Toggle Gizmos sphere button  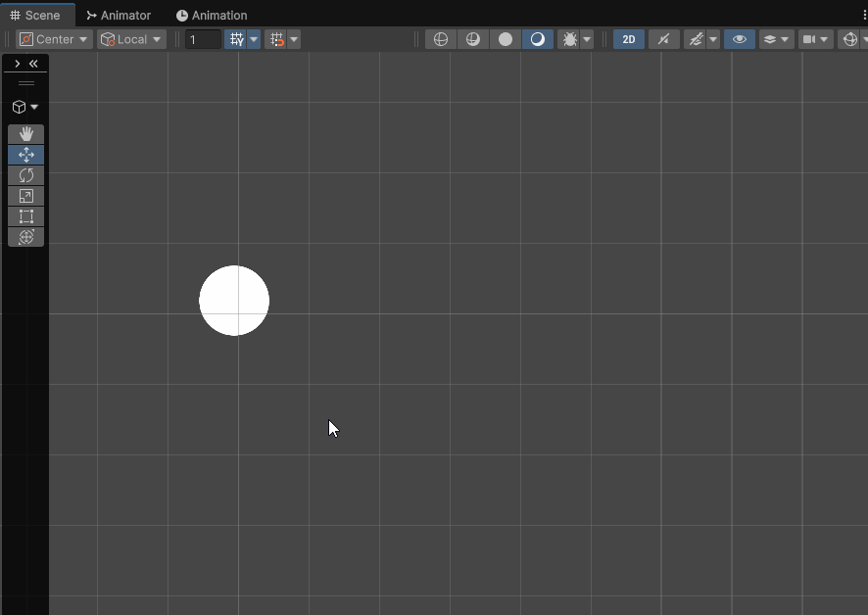coord(849,39)
